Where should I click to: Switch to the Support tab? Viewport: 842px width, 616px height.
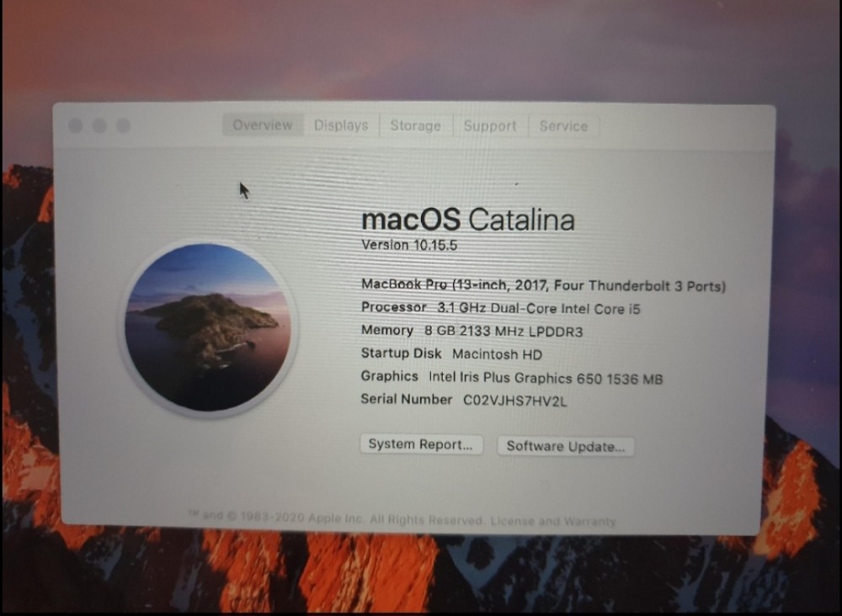(490, 126)
